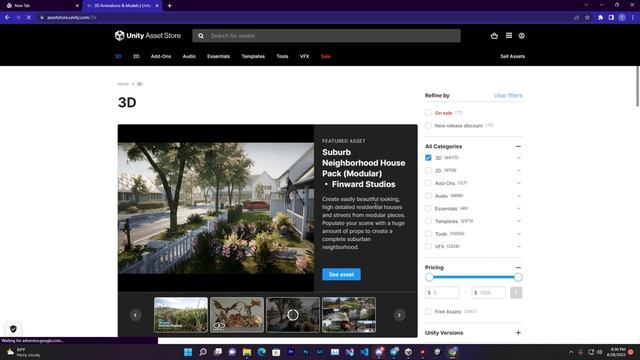Click the privacy shield badge at bottom left
640x360 pixels.
click(13, 329)
